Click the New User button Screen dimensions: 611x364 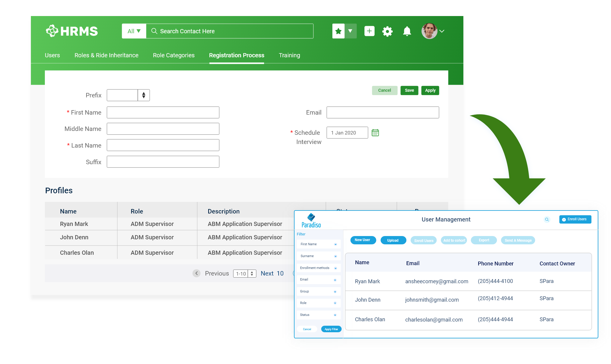tap(363, 240)
